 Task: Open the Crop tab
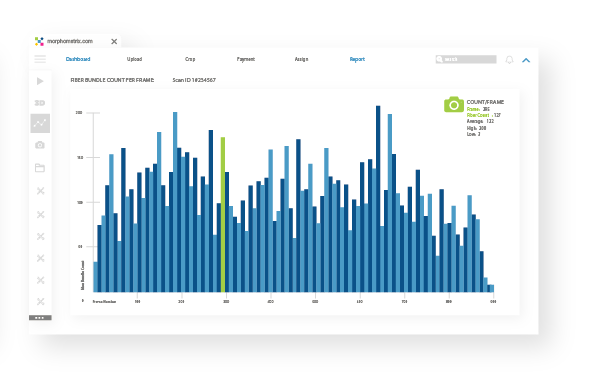[x=190, y=59]
